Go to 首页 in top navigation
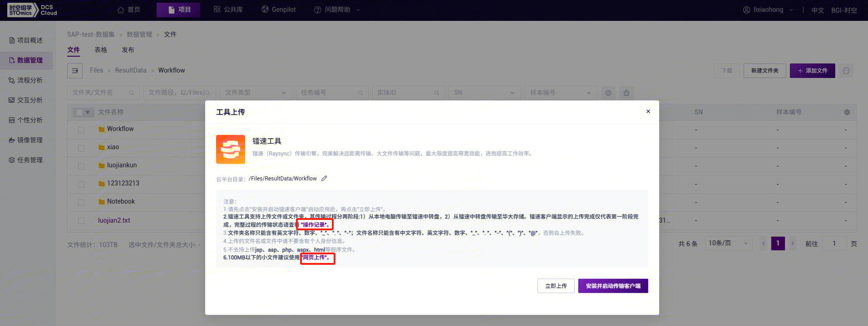Image resolution: width=868 pixels, height=326 pixels. pos(129,10)
